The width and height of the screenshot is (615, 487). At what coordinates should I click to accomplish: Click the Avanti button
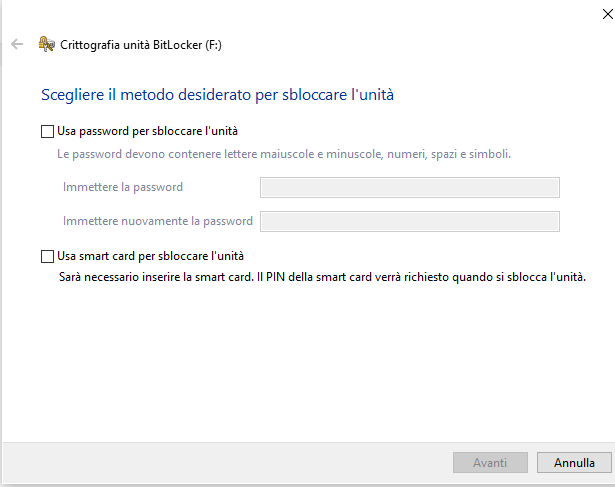pyautogui.click(x=490, y=463)
